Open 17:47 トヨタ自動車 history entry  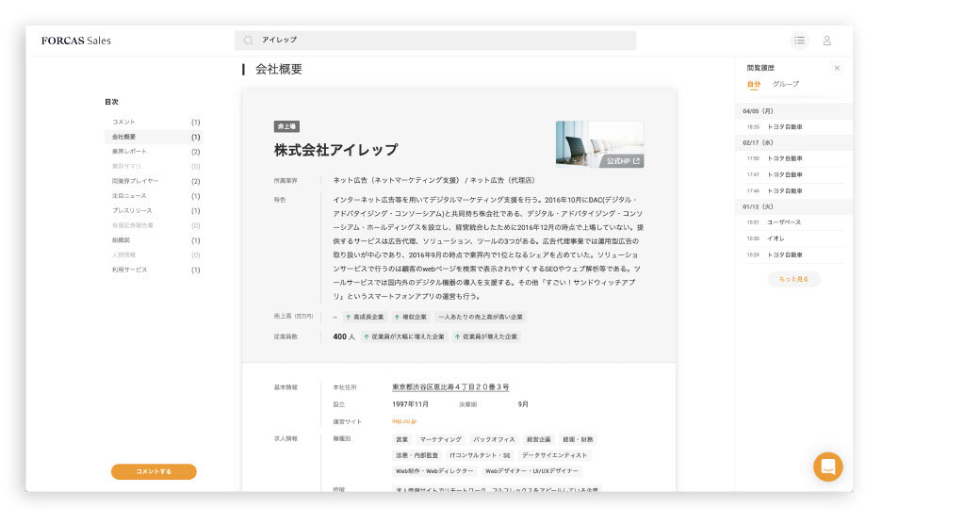click(793, 175)
